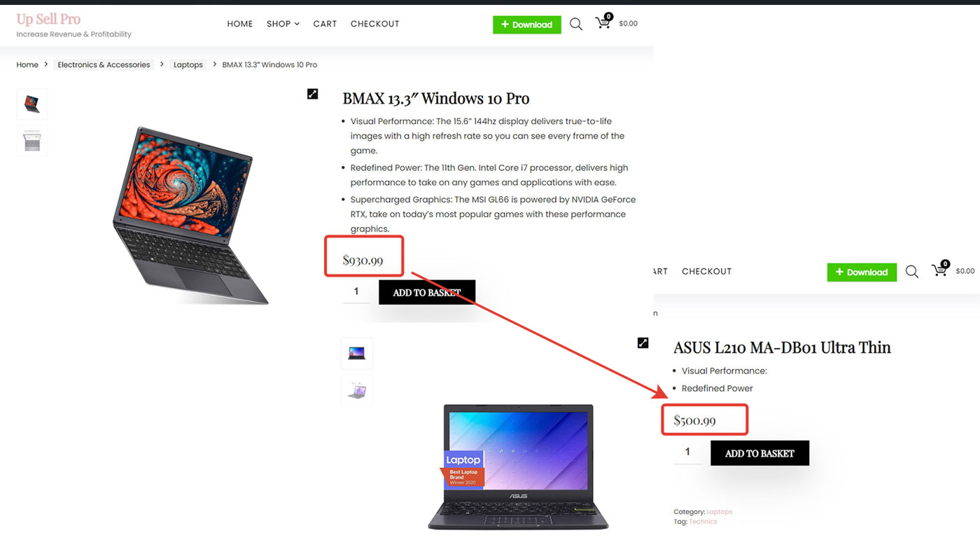980x554 pixels.
Task: Open the cart icon showing $0.00
Action: point(603,22)
